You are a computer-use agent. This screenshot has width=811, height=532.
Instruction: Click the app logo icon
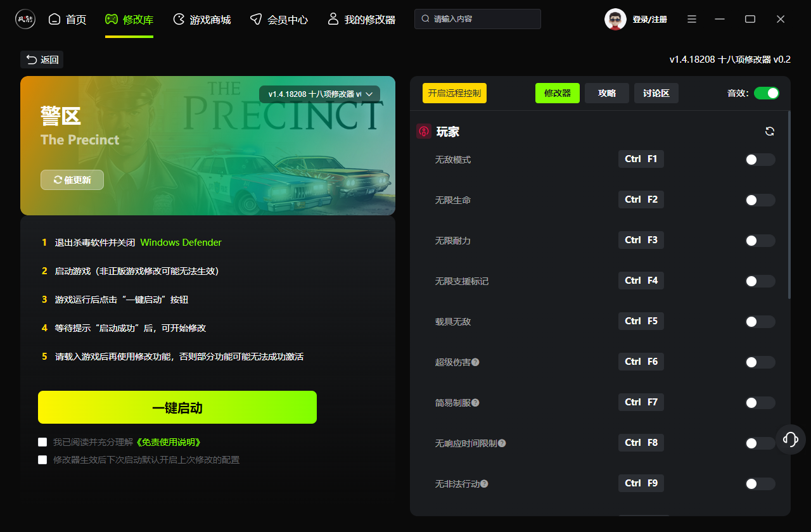coord(25,19)
